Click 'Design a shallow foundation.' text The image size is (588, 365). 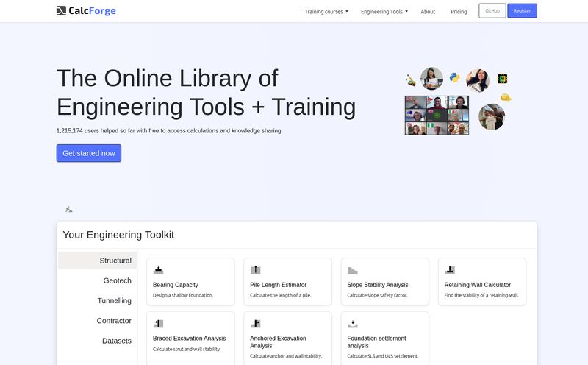point(183,295)
